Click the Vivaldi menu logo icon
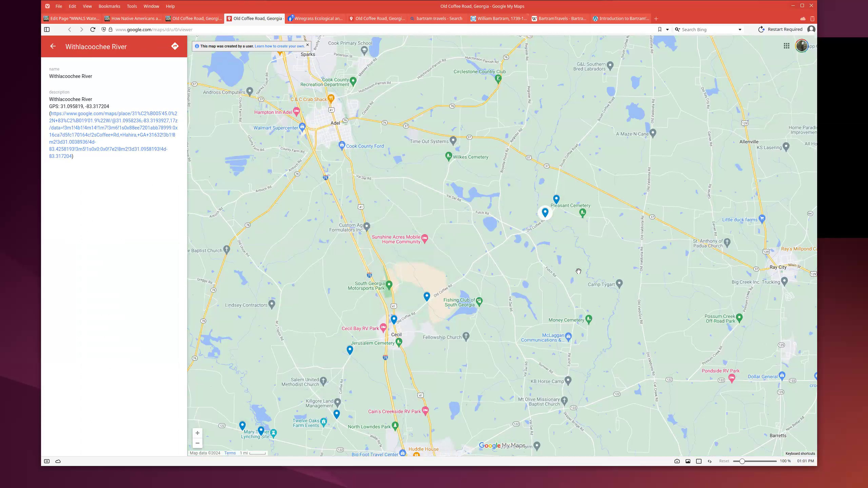 [x=47, y=6]
